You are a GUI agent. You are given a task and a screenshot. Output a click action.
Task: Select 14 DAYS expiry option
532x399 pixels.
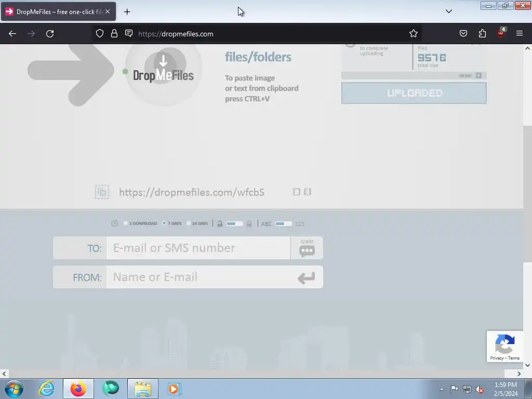click(197, 223)
